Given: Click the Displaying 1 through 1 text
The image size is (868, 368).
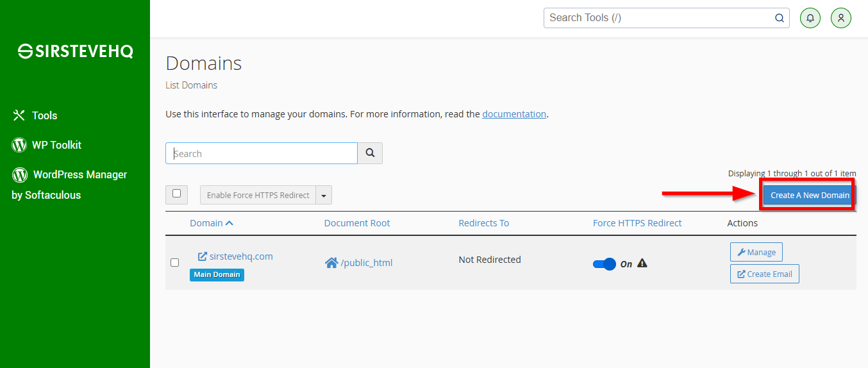Looking at the screenshot, I should tap(792, 173).
